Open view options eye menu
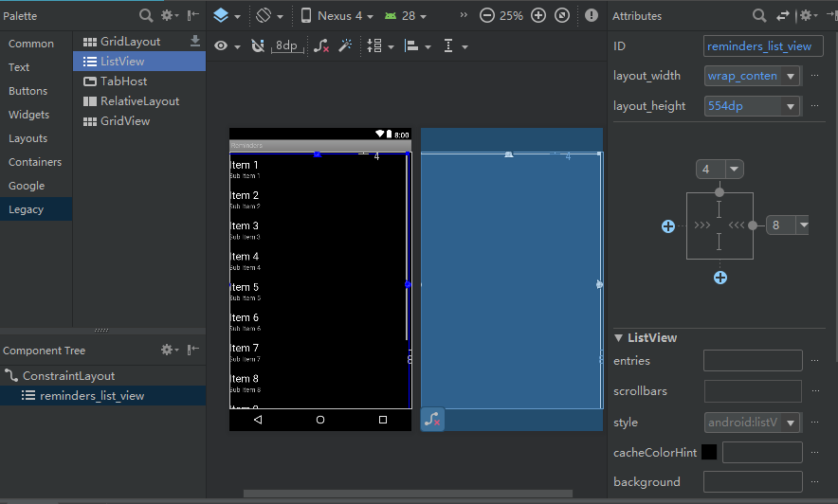The width and height of the screenshot is (838, 504). click(x=227, y=46)
